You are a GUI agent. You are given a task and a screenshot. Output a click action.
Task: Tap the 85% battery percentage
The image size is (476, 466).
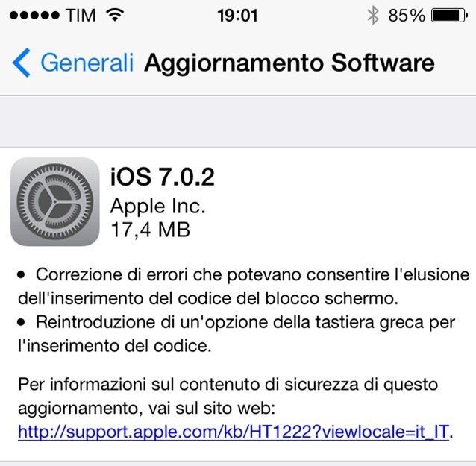[x=407, y=16]
